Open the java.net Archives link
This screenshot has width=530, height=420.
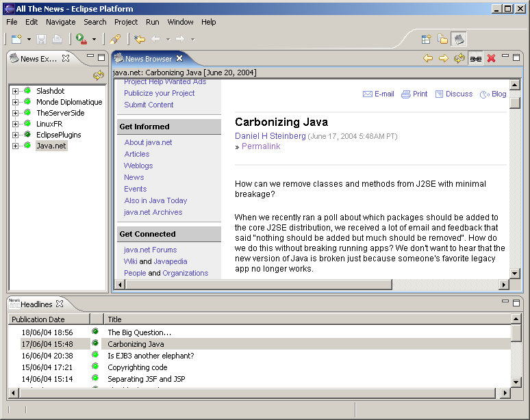(x=153, y=212)
